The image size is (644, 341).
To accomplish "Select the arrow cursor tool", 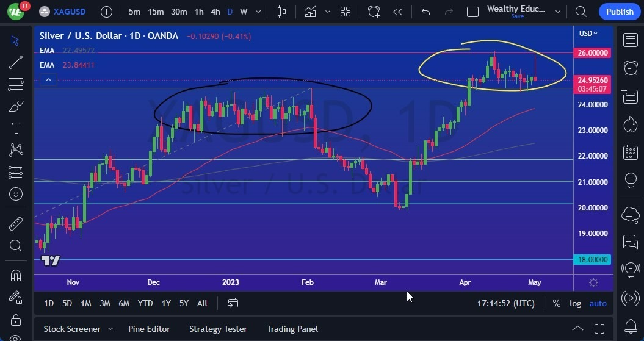I will [16, 40].
